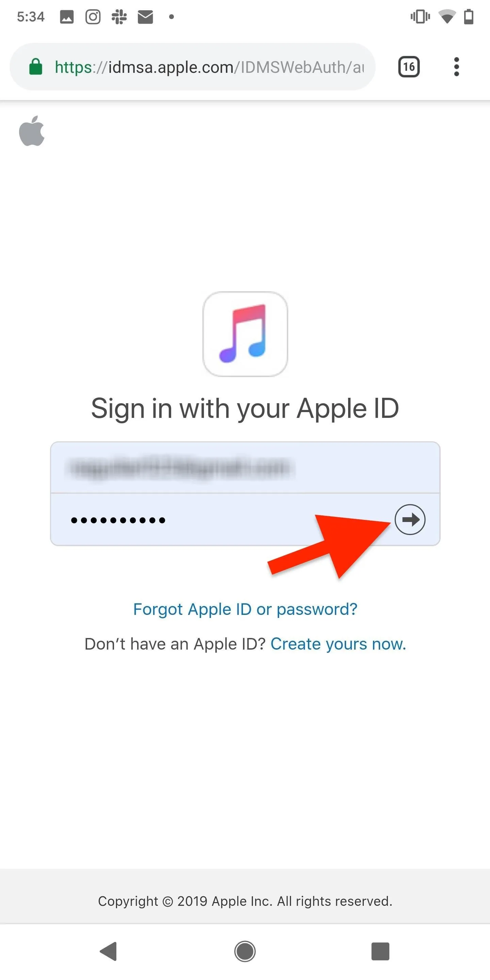
Task: Tap the Instagram notification icon in the status bar
Action: (93, 17)
